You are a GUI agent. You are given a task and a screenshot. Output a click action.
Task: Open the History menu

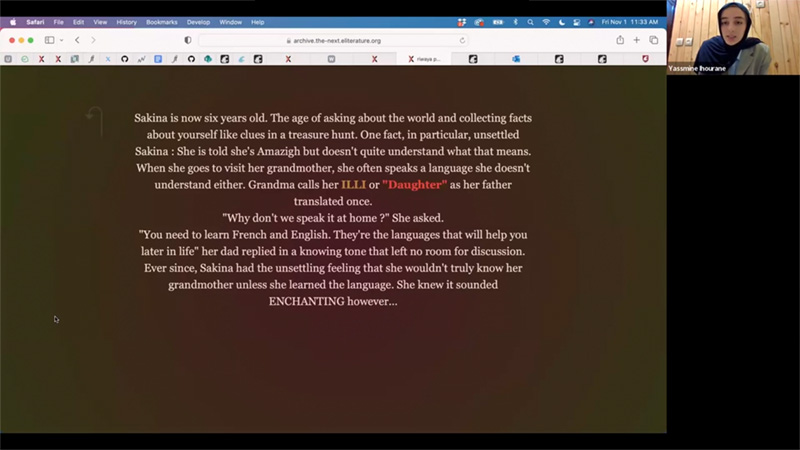(x=126, y=21)
